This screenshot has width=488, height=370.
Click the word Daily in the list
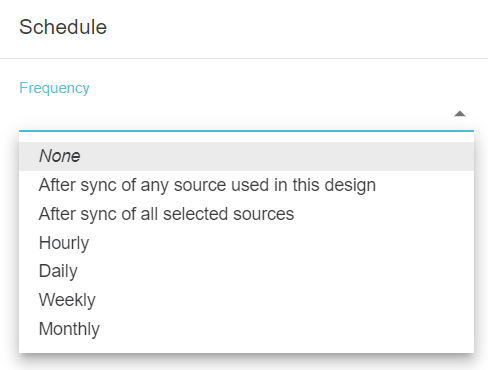coord(58,271)
